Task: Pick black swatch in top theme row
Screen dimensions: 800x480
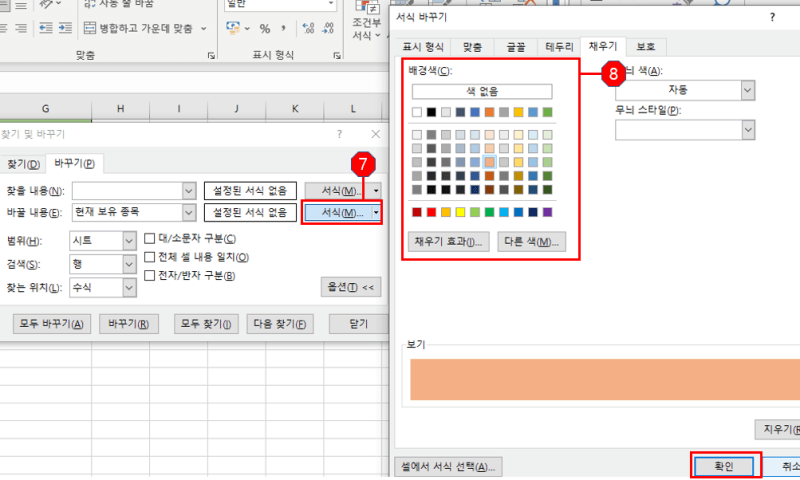Action: (431, 112)
